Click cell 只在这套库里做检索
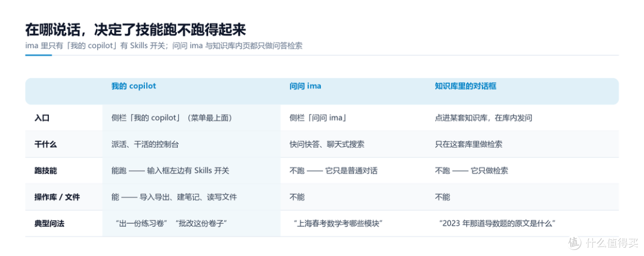 pos(469,145)
